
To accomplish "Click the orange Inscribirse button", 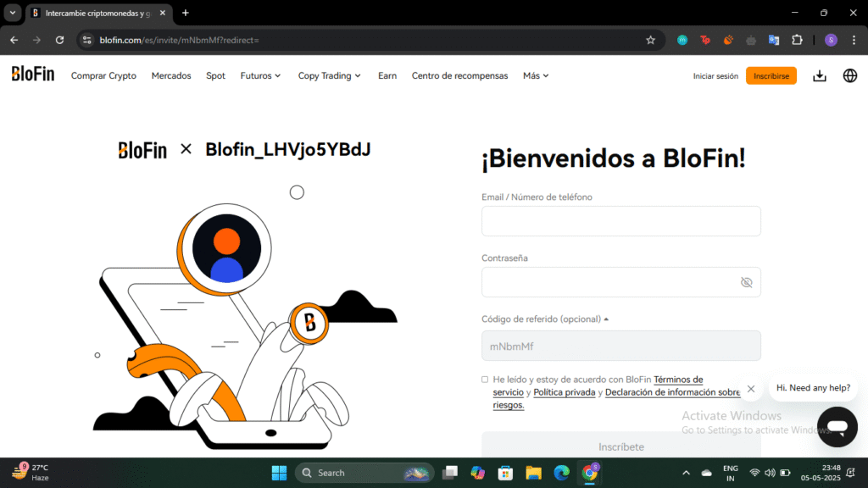I will pos(771,75).
